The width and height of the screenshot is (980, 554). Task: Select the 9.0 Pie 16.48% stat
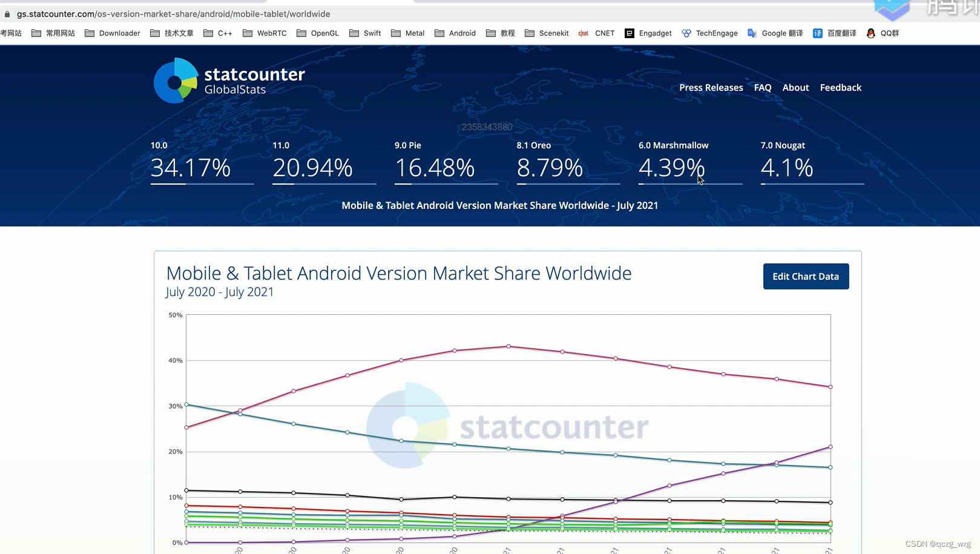tap(446, 162)
